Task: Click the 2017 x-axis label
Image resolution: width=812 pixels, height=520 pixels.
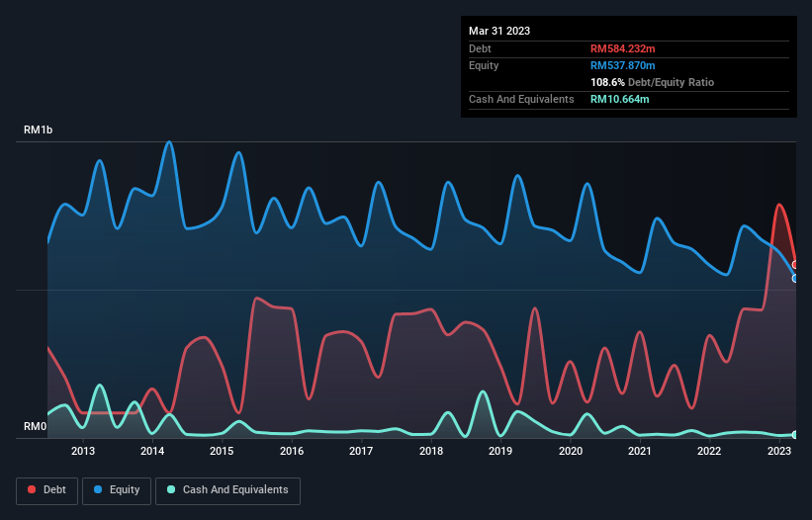Action: 361,451
